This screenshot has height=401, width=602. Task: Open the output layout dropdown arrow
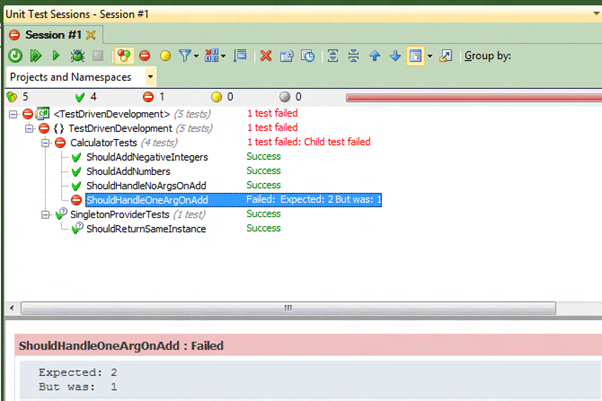pos(430,56)
